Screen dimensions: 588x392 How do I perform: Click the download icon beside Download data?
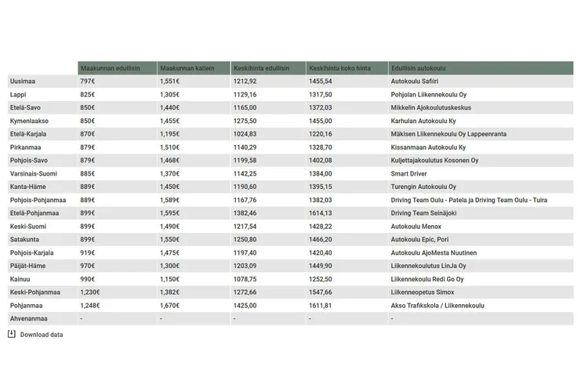pos(12,334)
